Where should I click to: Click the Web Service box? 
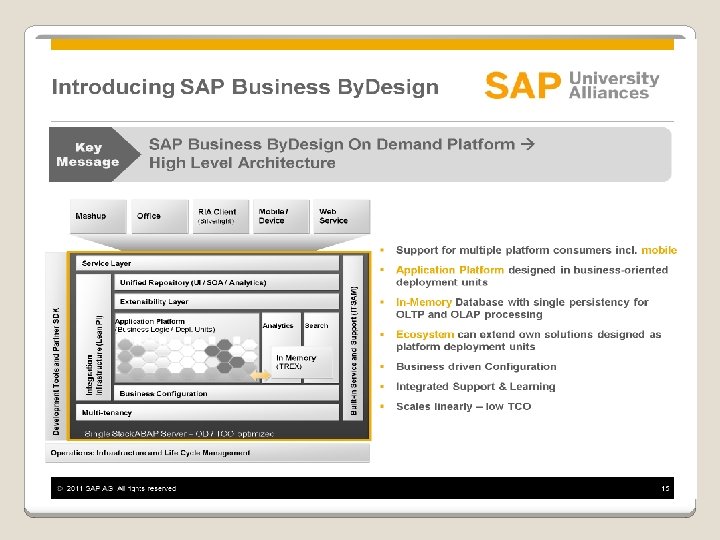click(342, 216)
